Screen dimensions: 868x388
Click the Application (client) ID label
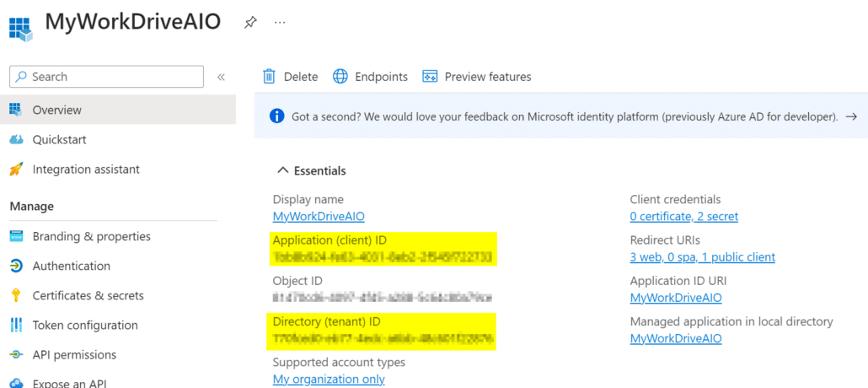click(330, 240)
